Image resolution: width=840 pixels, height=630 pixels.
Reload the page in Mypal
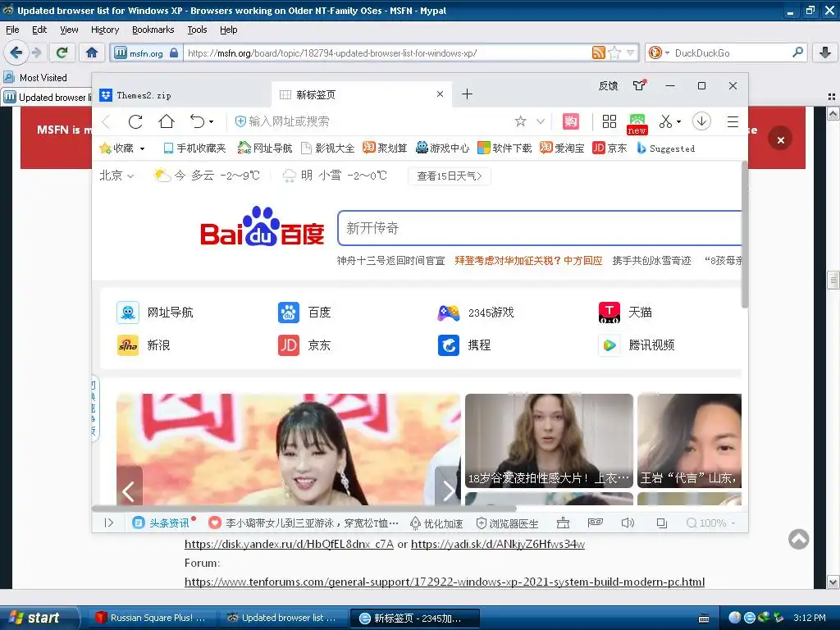tap(62, 52)
